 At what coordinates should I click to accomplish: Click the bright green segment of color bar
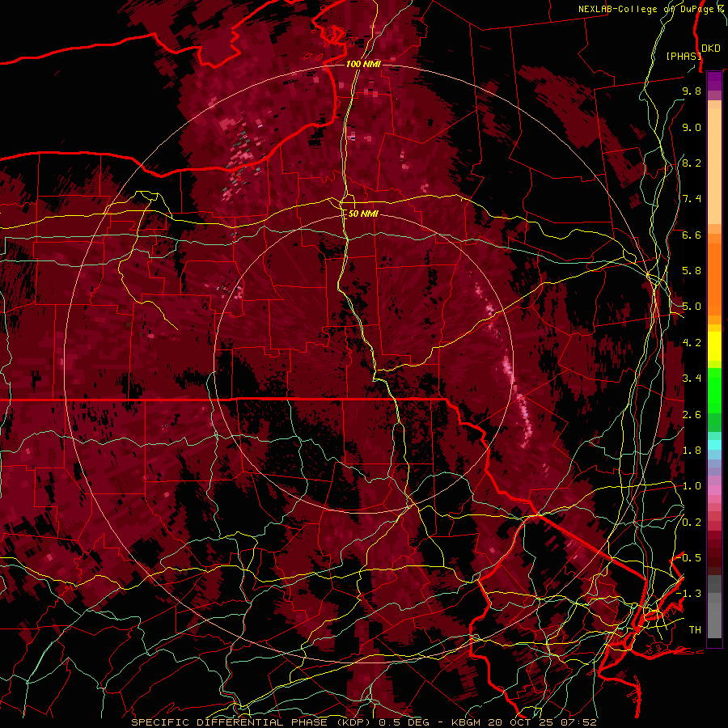[714, 390]
